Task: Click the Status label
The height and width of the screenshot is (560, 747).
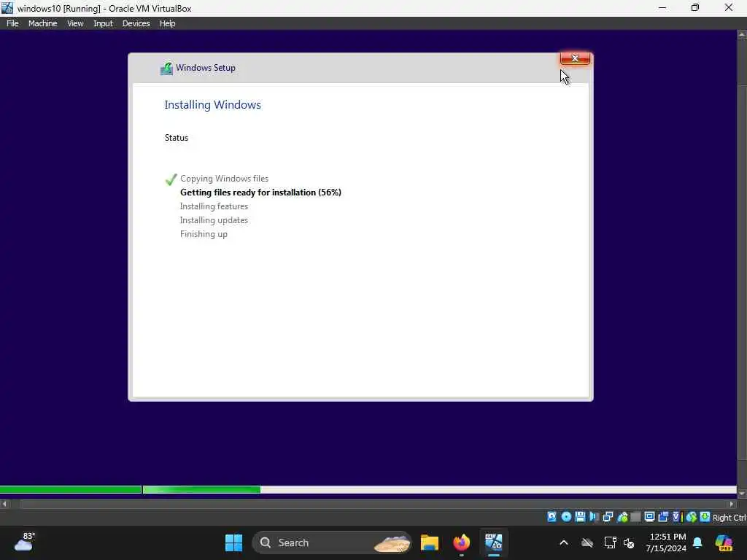Action: 177,138
